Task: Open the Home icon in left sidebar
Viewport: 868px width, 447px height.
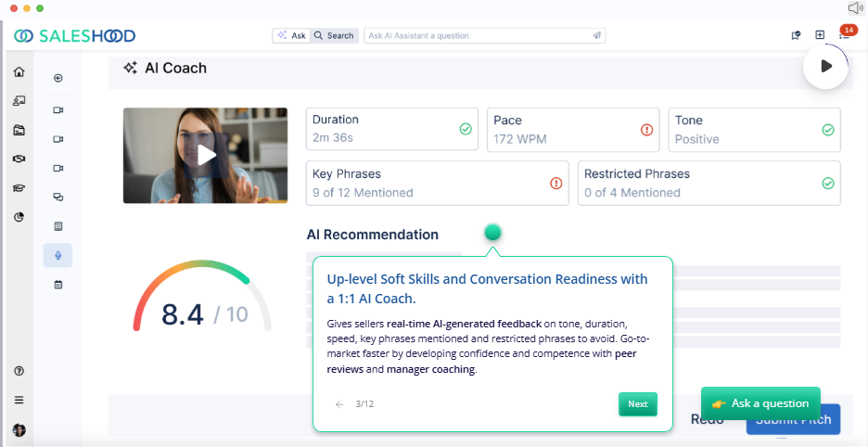Action: click(x=19, y=72)
